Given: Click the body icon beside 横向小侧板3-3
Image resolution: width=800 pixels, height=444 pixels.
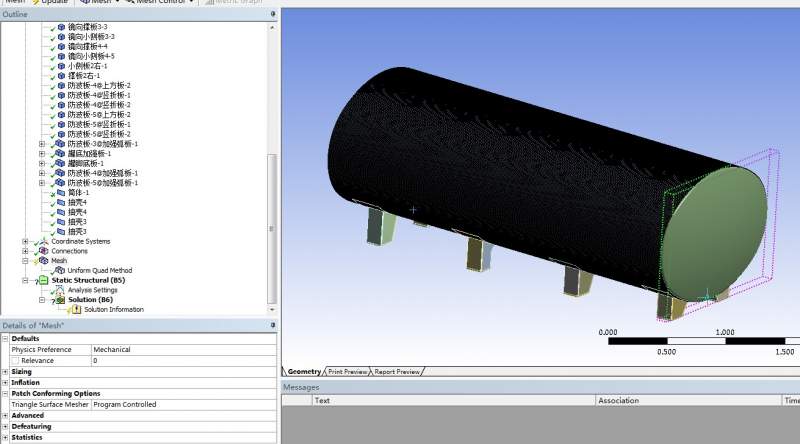Looking at the screenshot, I should tap(61, 37).
